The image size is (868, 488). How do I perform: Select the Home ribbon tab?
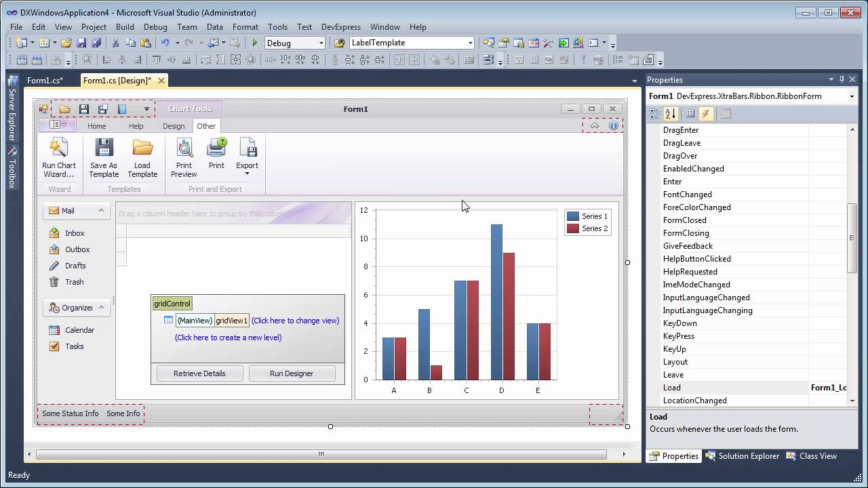tap(96, 126)
